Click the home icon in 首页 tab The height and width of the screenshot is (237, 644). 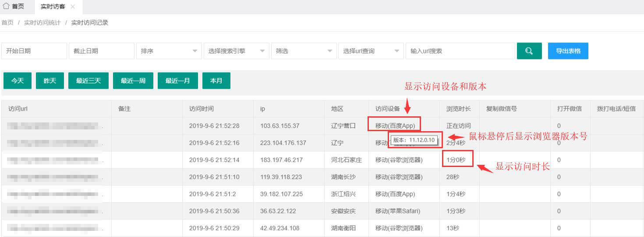click(x=6, y=7)
